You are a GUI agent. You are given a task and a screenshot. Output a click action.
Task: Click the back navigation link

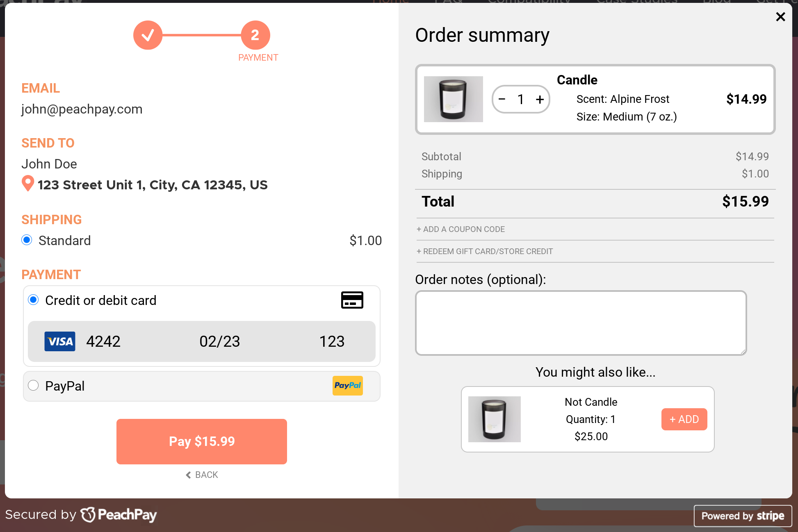pyautogui.click(x=201, y=474)
